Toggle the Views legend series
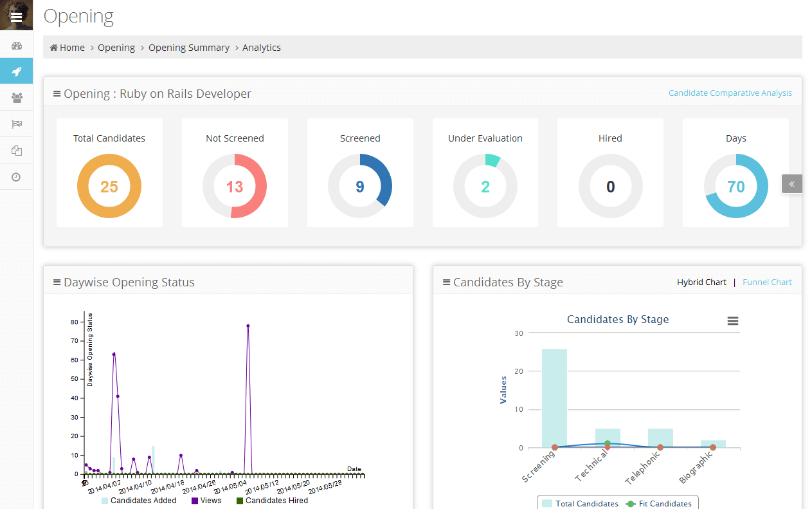This screenshot has height=509, width=812. (x=206, y=501)
